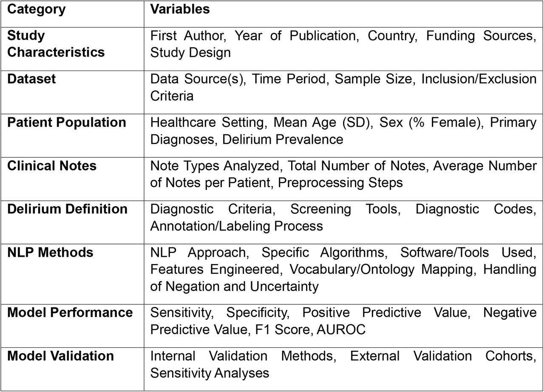
Task: Select the Dataset category cell
Action: (x=32, y=79)
